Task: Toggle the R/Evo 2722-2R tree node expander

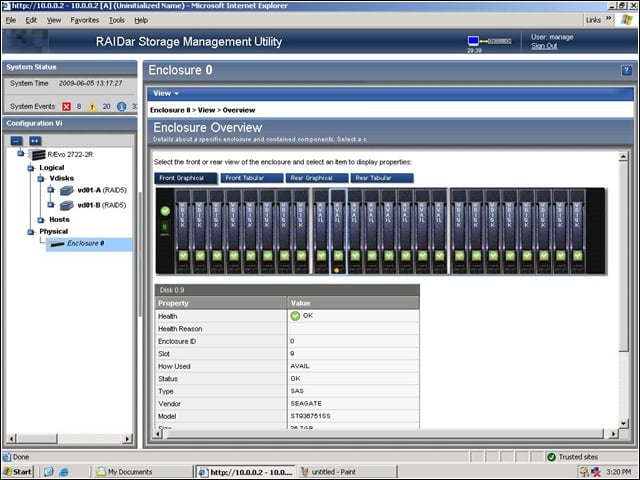Action: [x=20, y=154]
